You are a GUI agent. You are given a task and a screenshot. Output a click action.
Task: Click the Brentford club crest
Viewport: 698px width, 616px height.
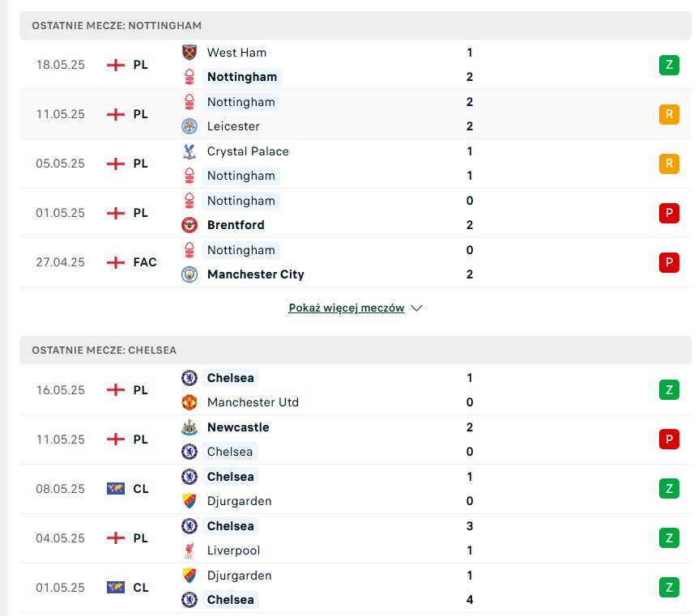(189, 225)
